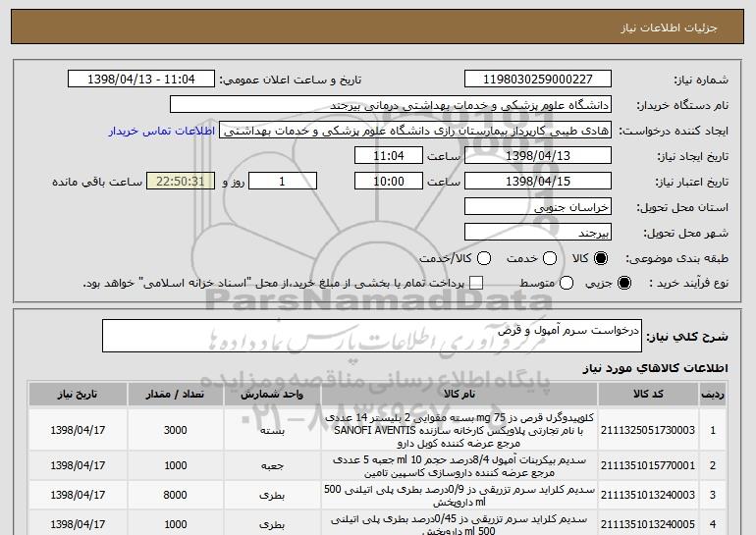Click the remaining time countdown 22:50:31
The image size is (756, 535).
click(x=181, y=182)
